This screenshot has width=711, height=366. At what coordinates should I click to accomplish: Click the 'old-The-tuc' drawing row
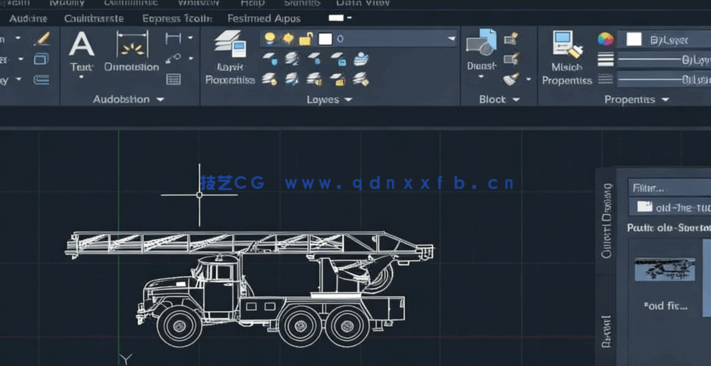coord(669,207)
